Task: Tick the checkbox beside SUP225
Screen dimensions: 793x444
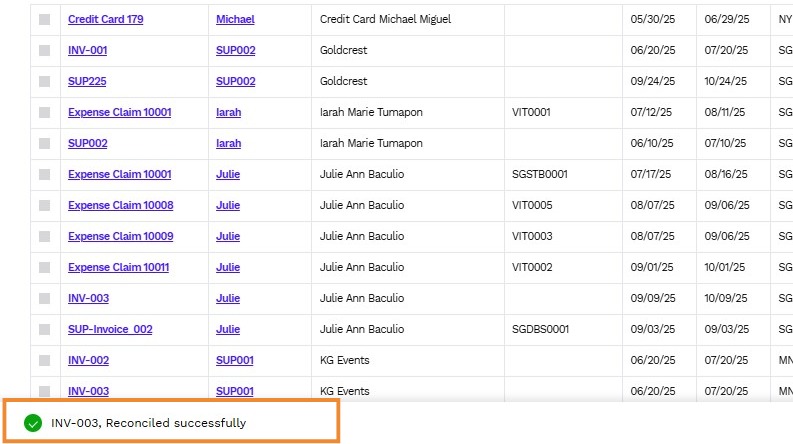Action: (45, 81)
